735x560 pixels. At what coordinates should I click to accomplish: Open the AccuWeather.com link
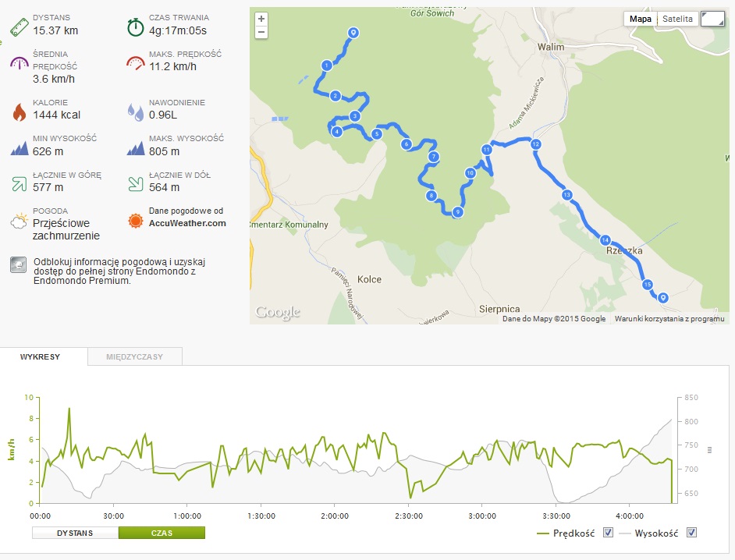point(187,223)
